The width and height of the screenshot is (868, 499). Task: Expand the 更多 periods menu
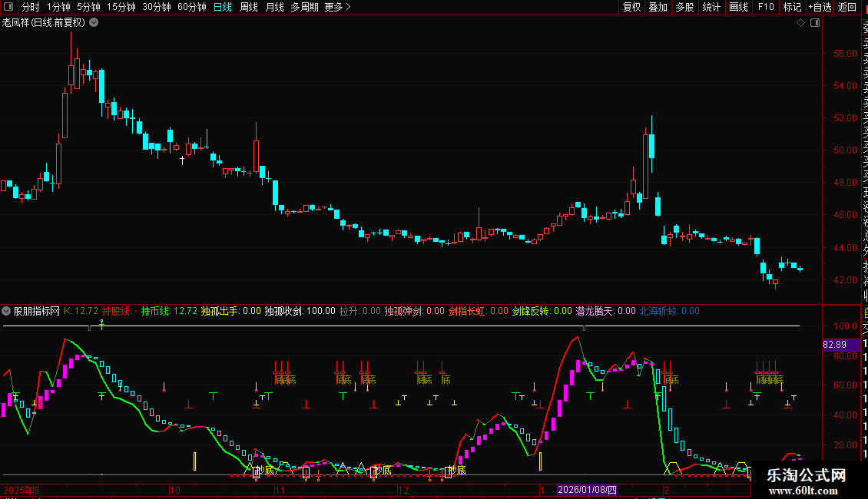pos(337,7)
